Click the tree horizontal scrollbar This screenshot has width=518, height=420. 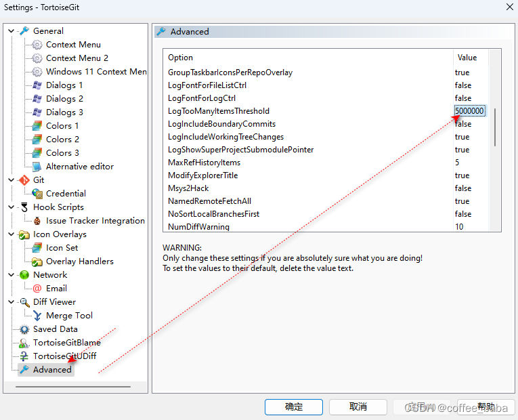point(73,387)
